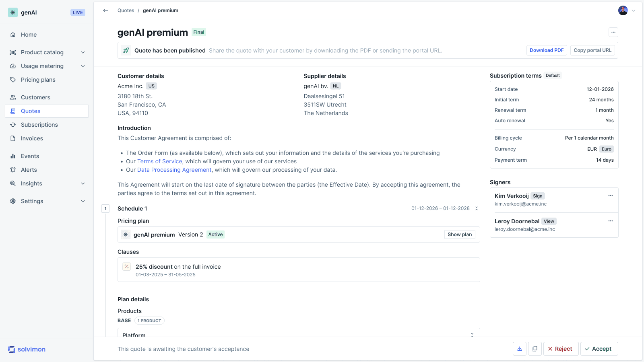Open Leroy Doornebal signer options menu

(x=611, y=221)
